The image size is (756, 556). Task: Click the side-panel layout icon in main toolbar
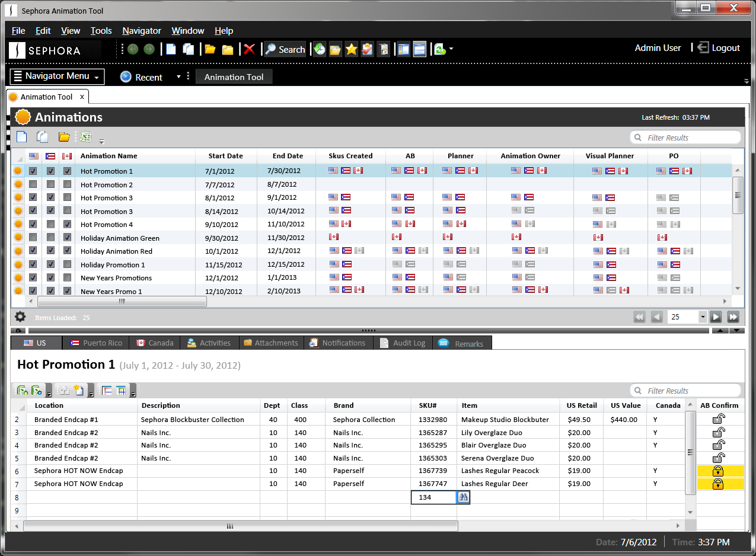click(404, 49)
